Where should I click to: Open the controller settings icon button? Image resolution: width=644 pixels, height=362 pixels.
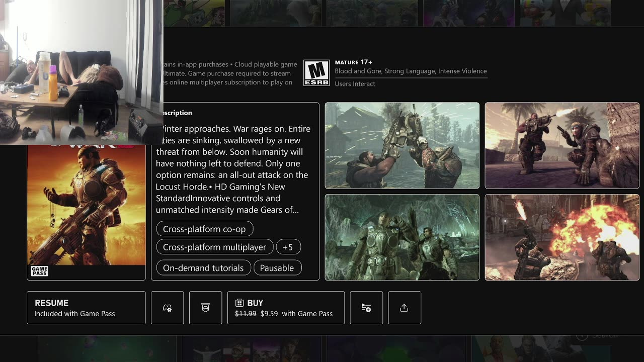point(168,308)
